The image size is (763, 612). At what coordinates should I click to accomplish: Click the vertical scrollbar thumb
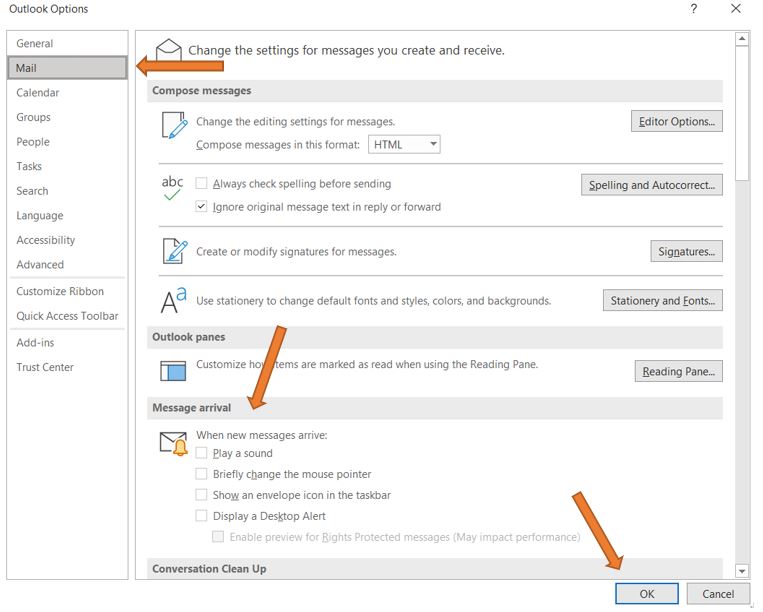click(x=742, y=113)
